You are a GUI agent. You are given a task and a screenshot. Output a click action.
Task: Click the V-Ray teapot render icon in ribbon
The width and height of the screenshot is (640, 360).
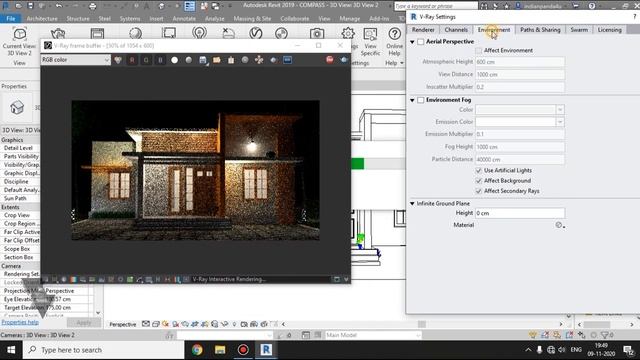pos(58,33)
